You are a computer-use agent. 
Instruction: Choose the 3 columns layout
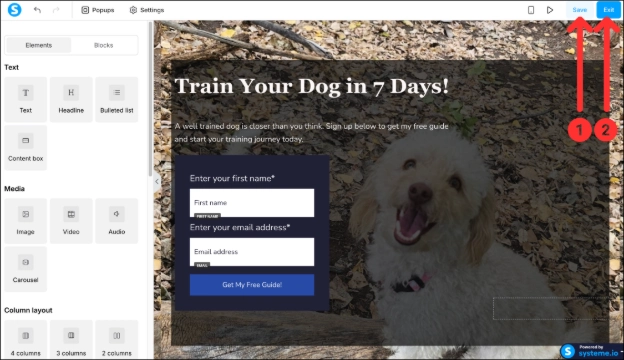pos(71,340)
